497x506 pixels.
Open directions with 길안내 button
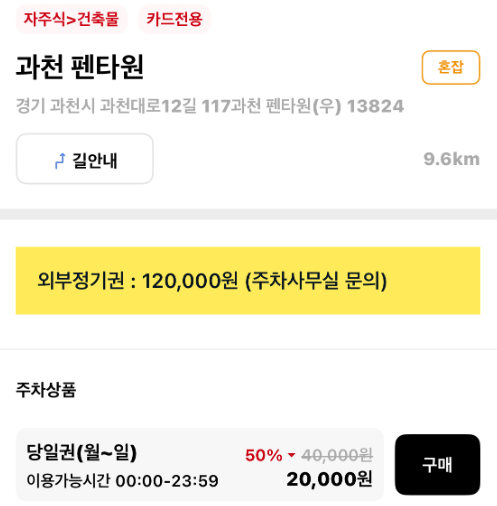point(85,159)
